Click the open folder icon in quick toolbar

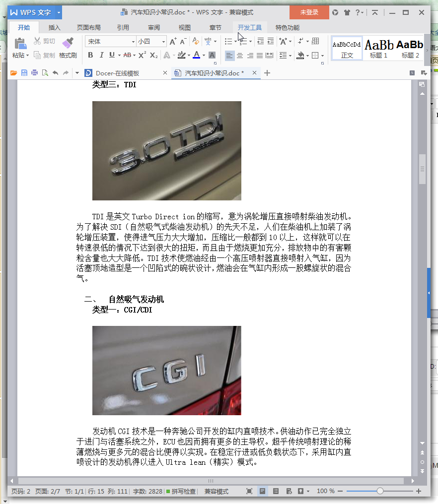pyautogui.click(x=13, y=73)
